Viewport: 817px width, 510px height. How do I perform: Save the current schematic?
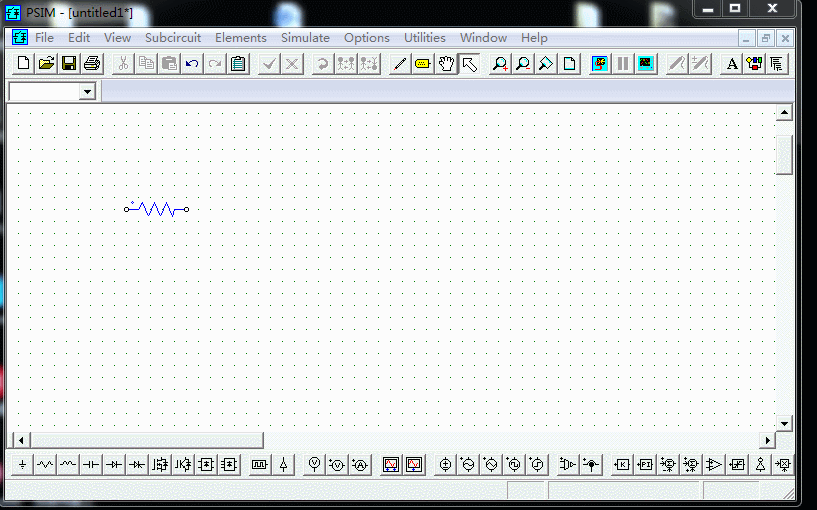click(69, 64)
